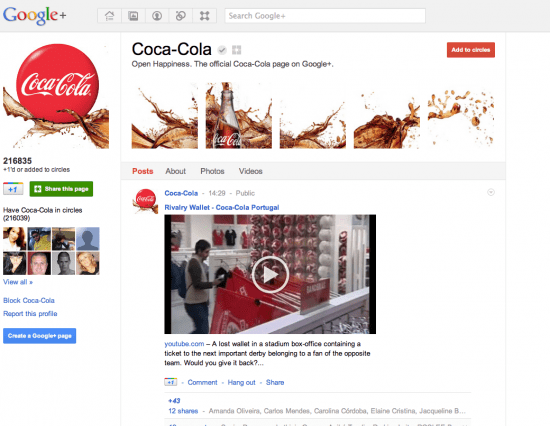The width and height of the screenshot is (550, 426).
Task: Open the youtube.com link
Action: coord(184,344)
